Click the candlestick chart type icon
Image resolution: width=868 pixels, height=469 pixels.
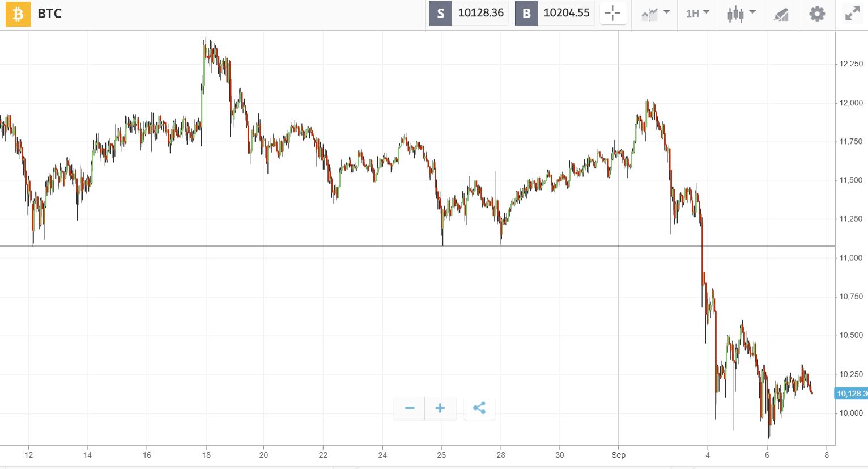point(736,14)
